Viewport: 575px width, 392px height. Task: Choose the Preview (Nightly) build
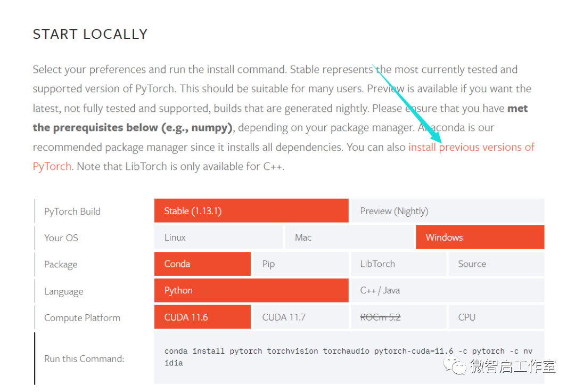pyautogui.click(x=447, y=211)
